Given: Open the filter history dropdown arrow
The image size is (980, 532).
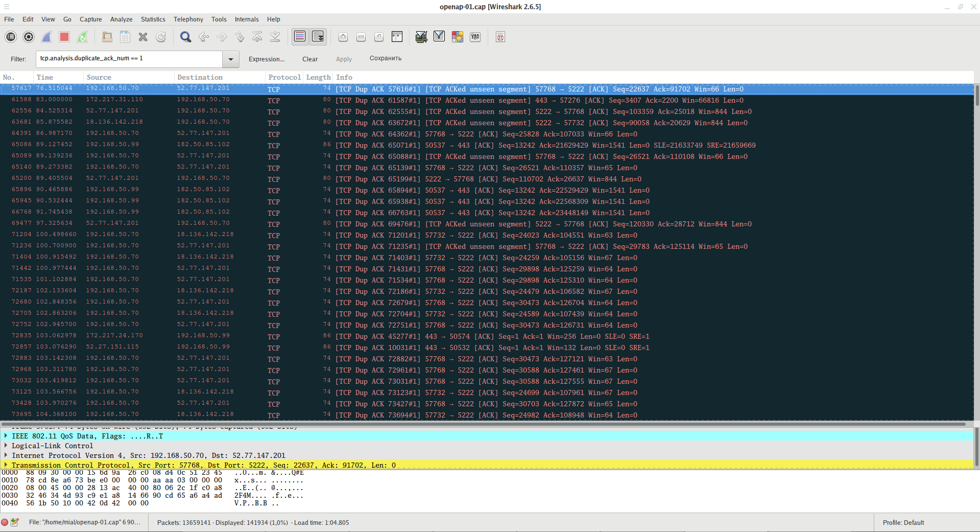Looking at the screenshot, I should [x=231, y=59].
